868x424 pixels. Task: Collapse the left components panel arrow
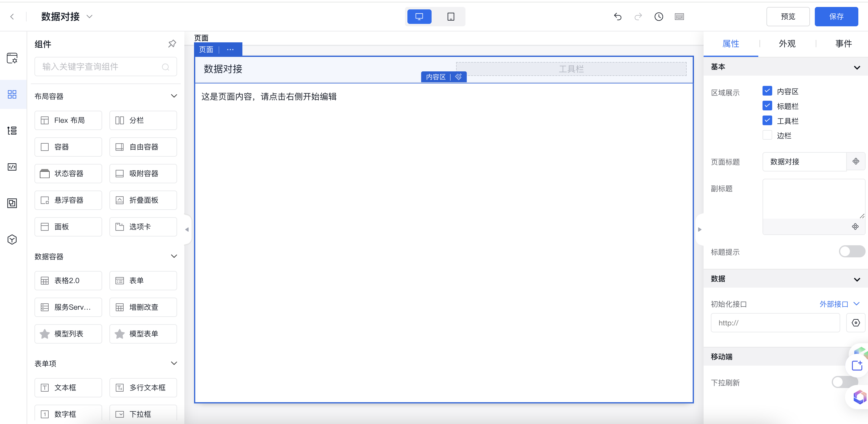[187, 230]
